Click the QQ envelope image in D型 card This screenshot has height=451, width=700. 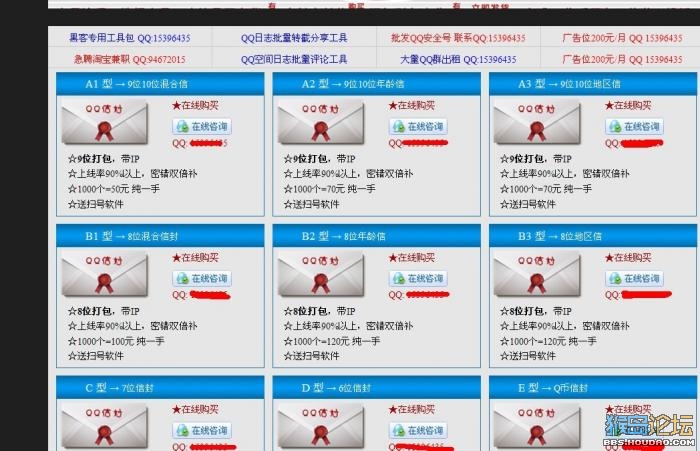pyautogui.click(x=321, y=426)
